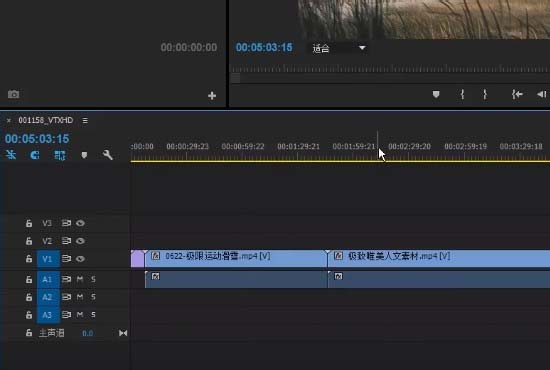
Task: Open 001158_VTXHD sequence panel menu
Action: (x=85, y=120)
